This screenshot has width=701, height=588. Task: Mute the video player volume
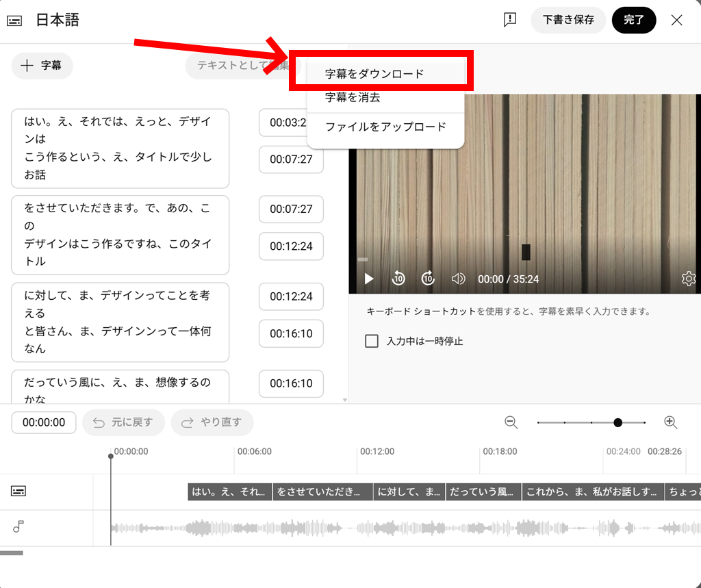pyautogui.click(x=458, y=279)
